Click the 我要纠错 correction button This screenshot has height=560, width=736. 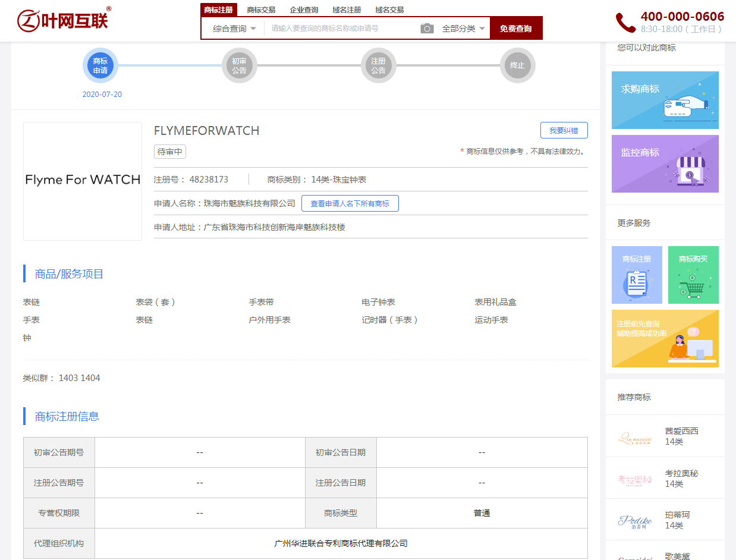(x=564, y=130)
